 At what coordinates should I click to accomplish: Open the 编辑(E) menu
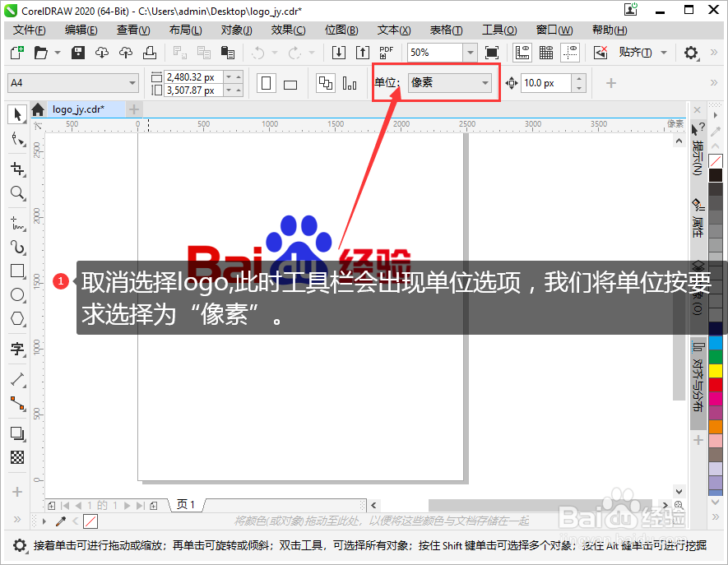81,30
